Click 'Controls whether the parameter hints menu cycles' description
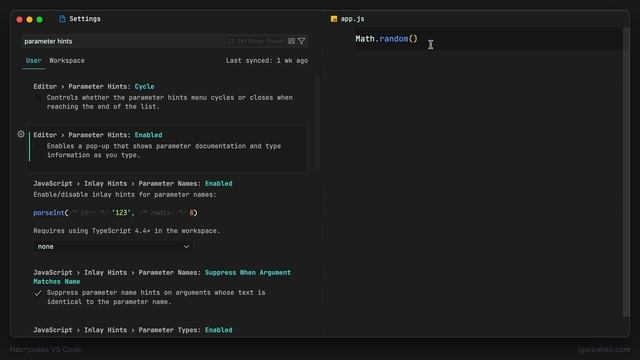Image resolution: width=640 pixels, height=360 pixels. (169, 102)
